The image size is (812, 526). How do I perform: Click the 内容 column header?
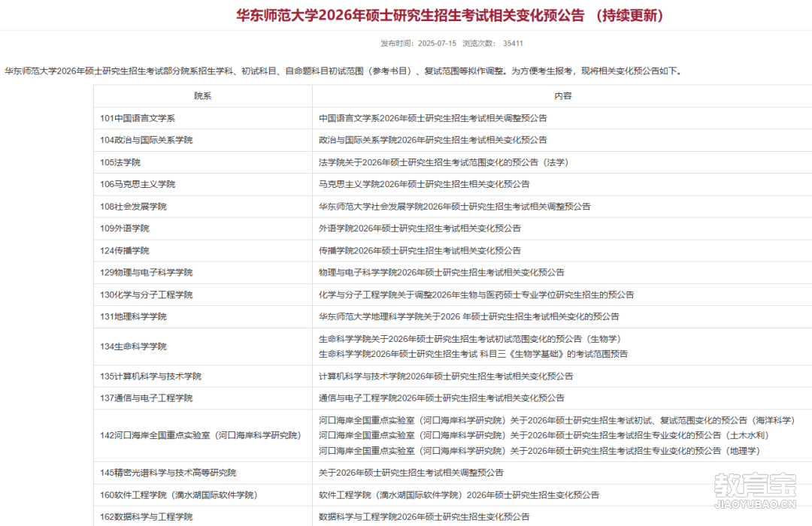click(562, 95)
